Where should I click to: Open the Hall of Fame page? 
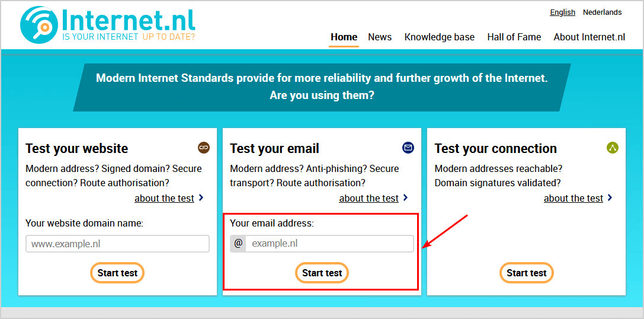(514, 37)
